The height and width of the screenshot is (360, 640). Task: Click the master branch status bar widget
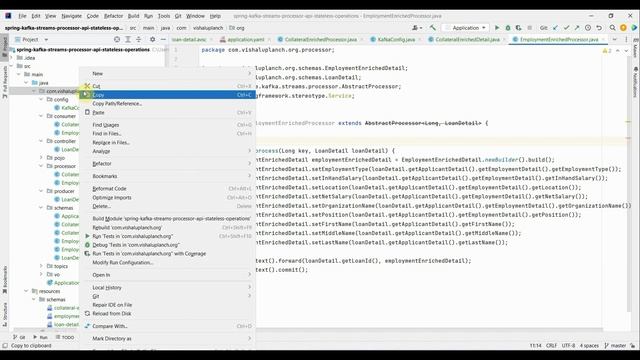tap(616, 345)
